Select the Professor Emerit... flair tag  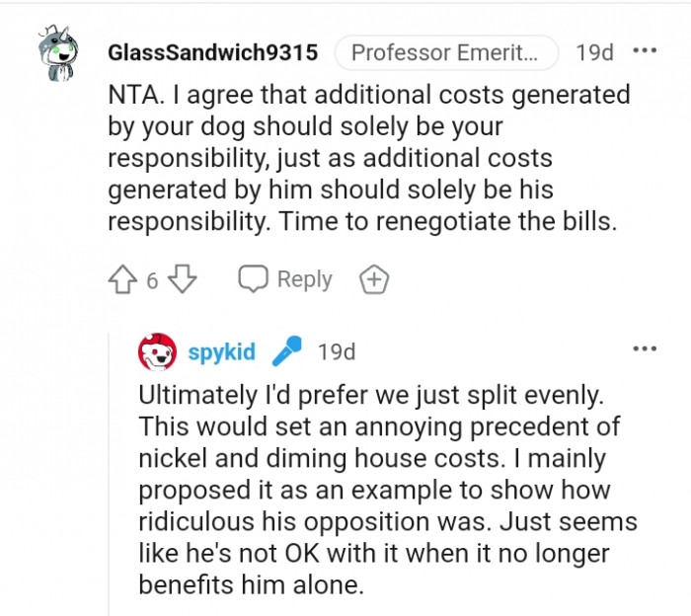click(x=445, y=52)
